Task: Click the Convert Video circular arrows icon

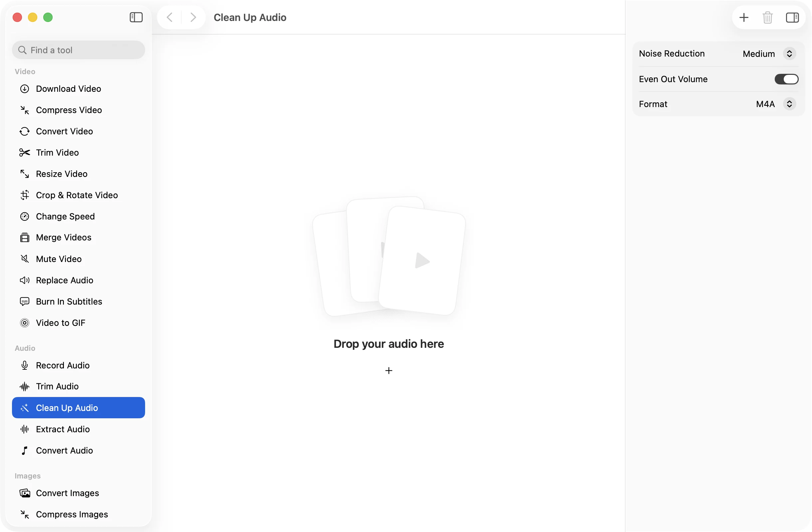Action: tap(25, 132)
